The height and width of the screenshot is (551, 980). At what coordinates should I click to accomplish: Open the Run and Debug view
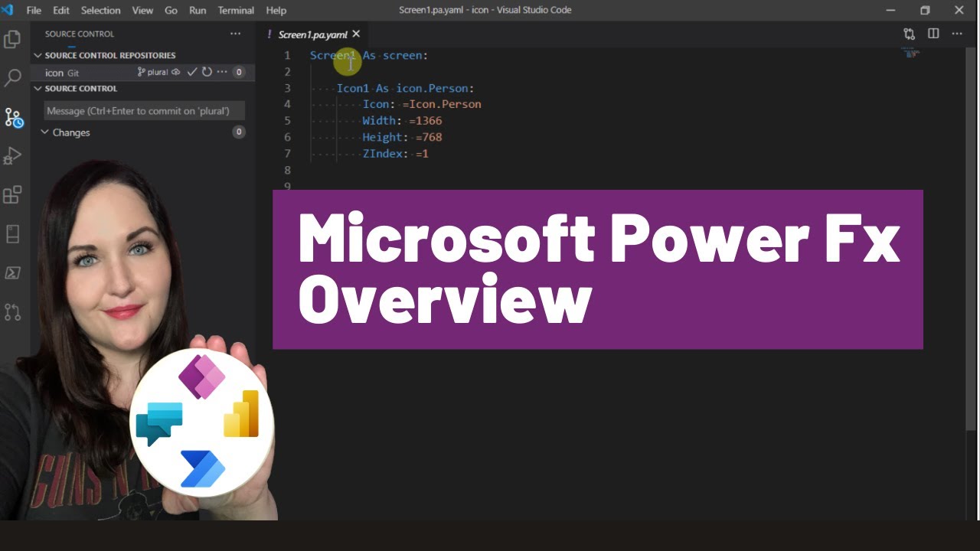[12, 156]
